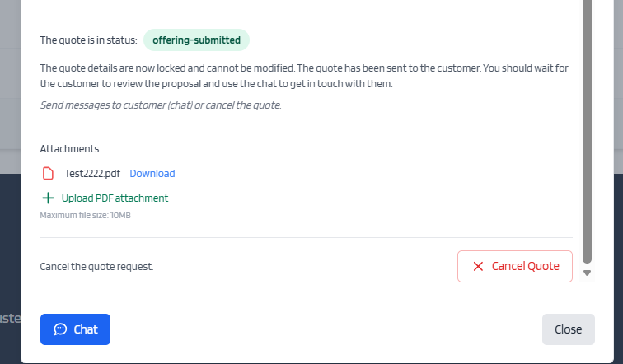Click the Attachments section heading

(69, 149)
